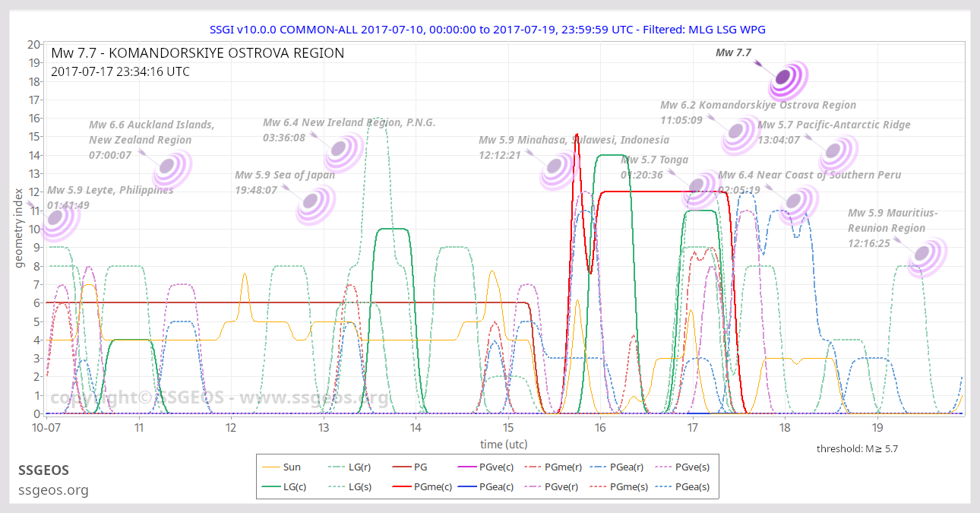Click the Mw 7.7 earthquake marker icon

[788, 80]
